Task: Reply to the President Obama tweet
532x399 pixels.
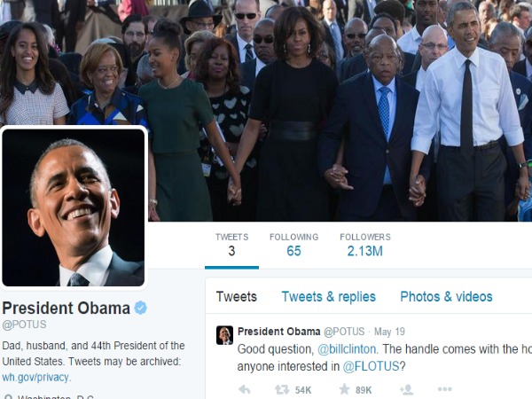Action: [245, 390]
